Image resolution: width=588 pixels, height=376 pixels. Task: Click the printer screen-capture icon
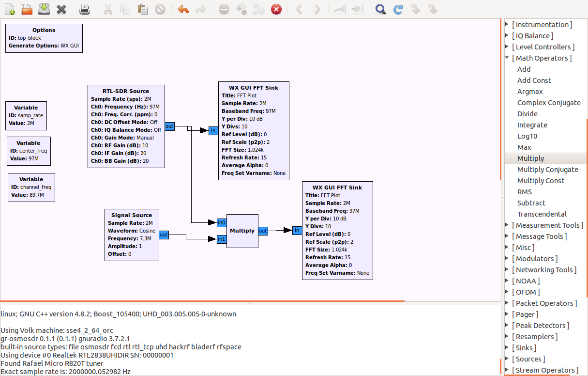tap(85, 9)
